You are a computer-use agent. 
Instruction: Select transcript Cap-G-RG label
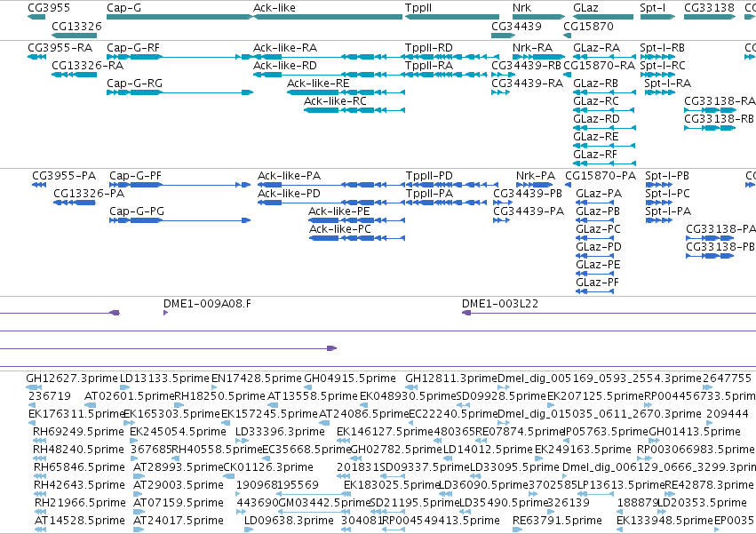click(x=134, y=84)
